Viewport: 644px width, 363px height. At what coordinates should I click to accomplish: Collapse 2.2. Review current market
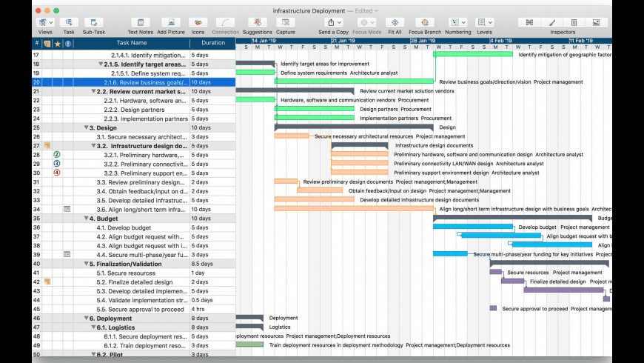(x=93, y=91)
